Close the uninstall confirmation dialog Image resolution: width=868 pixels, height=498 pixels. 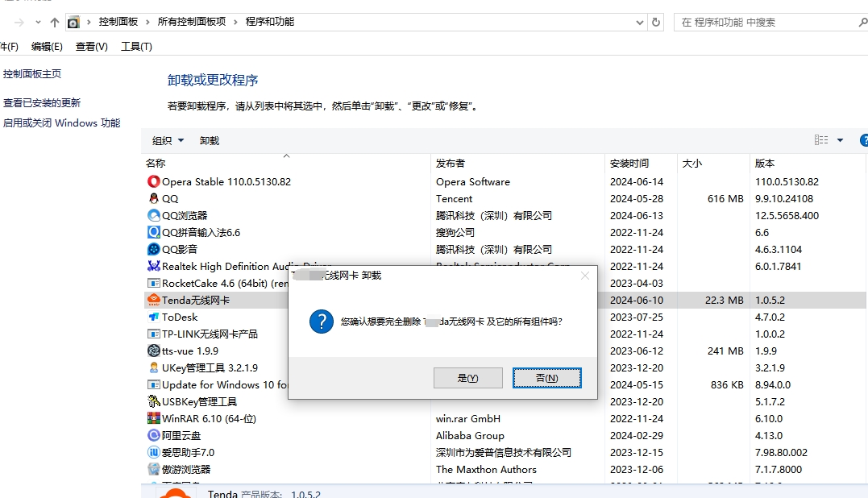tap(584, 275)
